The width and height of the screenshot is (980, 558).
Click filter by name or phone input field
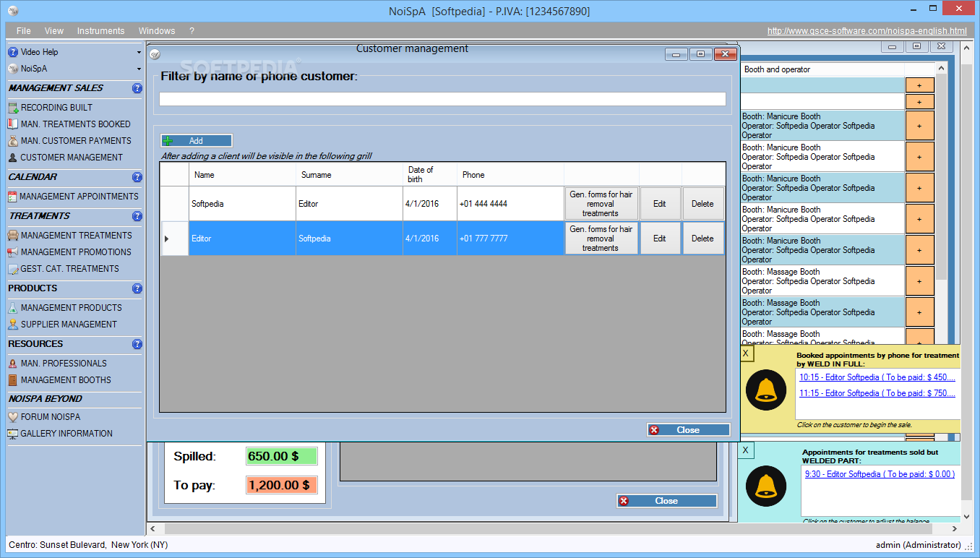point(442,99)
